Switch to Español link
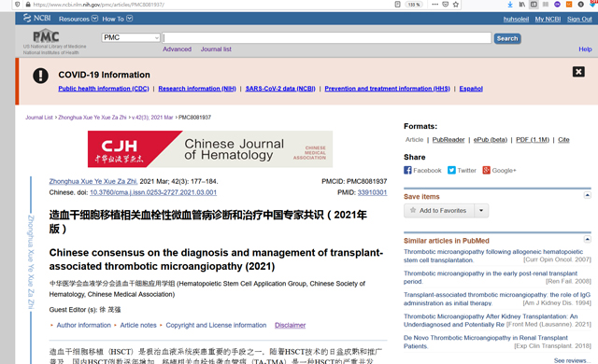The image size is (598, 364). tap(471, 89)
